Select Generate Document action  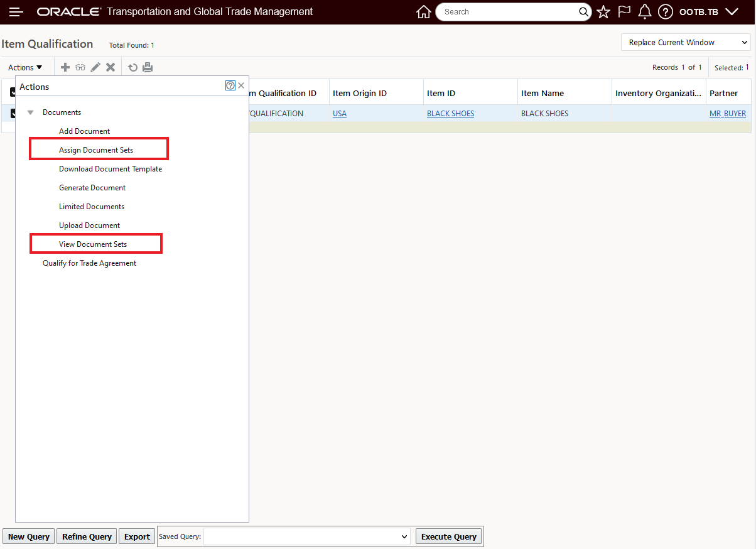[x=92, y=188]
